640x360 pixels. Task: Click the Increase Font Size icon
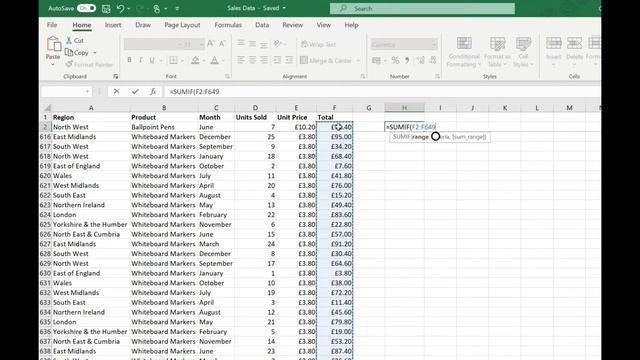[211, 44]
